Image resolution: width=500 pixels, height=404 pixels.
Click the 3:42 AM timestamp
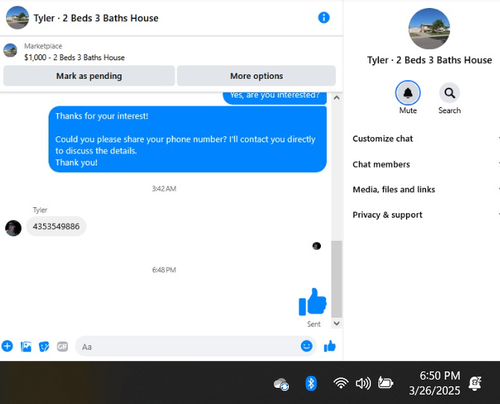[x=164, y=189]
